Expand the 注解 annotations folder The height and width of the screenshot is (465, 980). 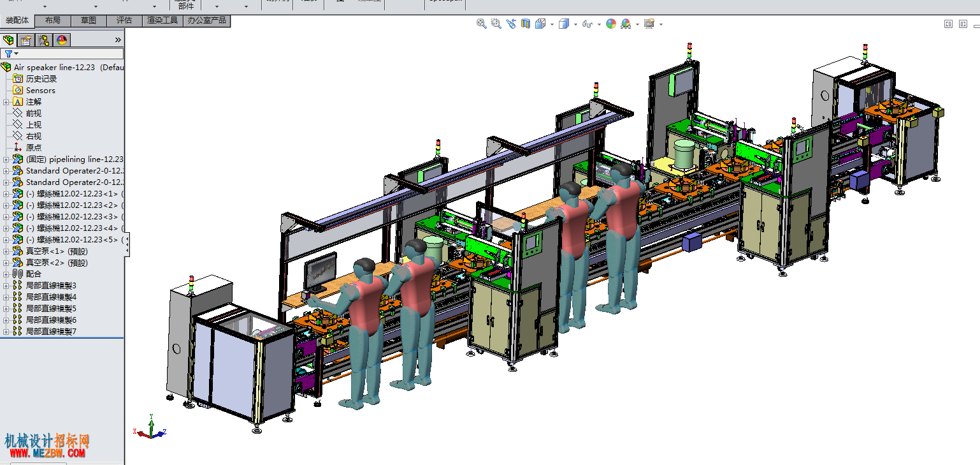coord(6,102)
